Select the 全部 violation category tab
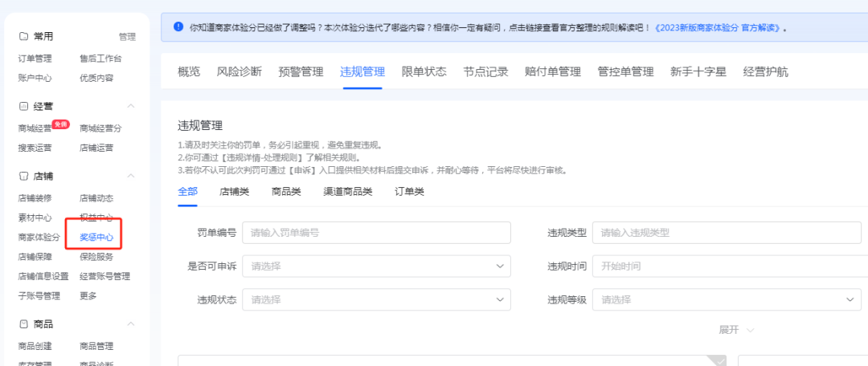 pyautogui.click(x=187, y=192)
